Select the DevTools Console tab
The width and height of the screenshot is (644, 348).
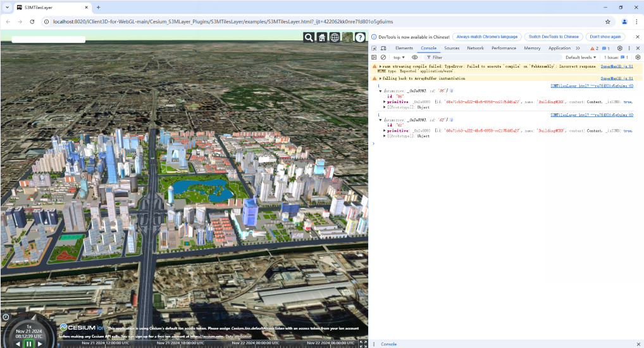429,48
